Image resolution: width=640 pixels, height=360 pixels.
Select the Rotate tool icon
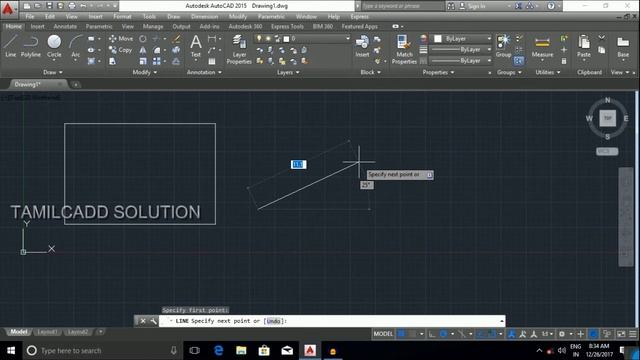[142, 39]
